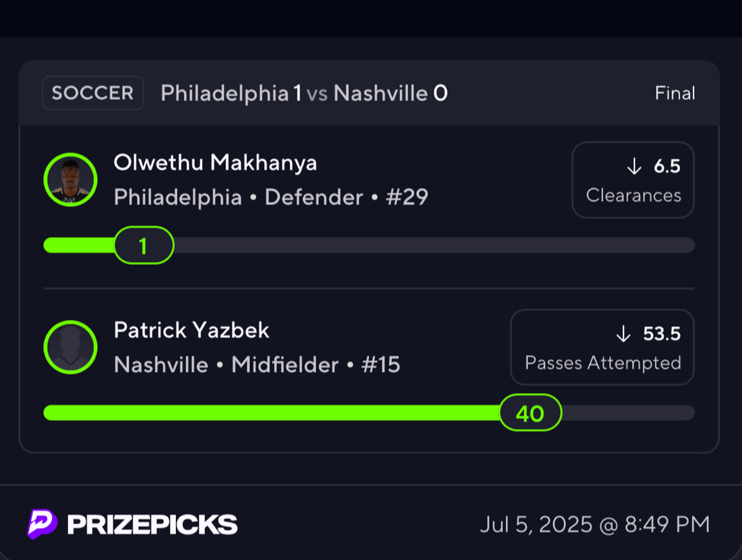742x560 pixels.
Task: Select the SOCCER sport badge
Action: (x=93, y=93)
